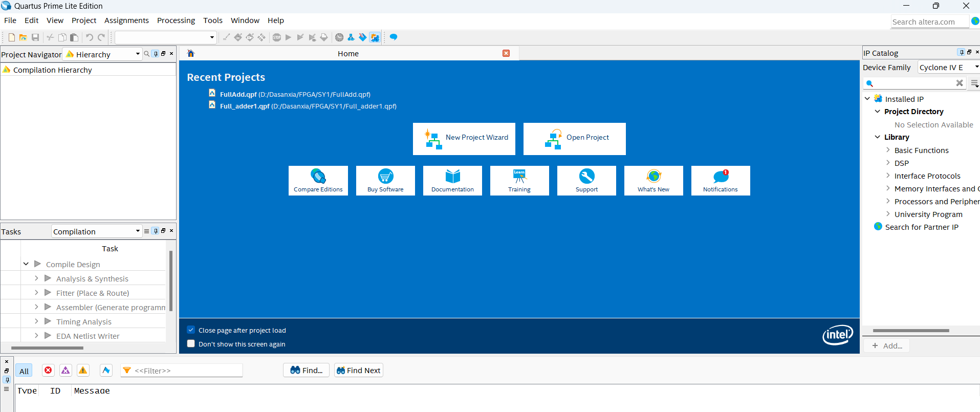Launch the New Project Wizard
Screen dimensions: 980x412
click(464, 139)
